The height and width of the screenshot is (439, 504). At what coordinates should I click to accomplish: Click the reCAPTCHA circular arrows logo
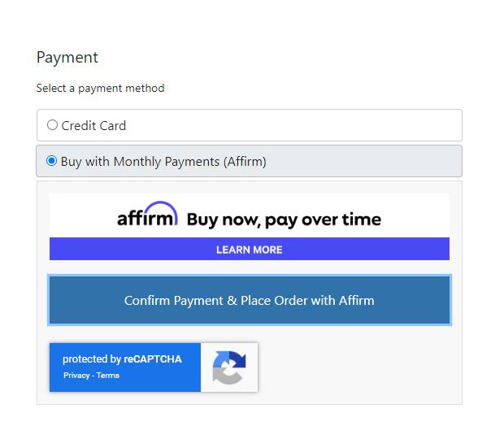tap(229, 367)
